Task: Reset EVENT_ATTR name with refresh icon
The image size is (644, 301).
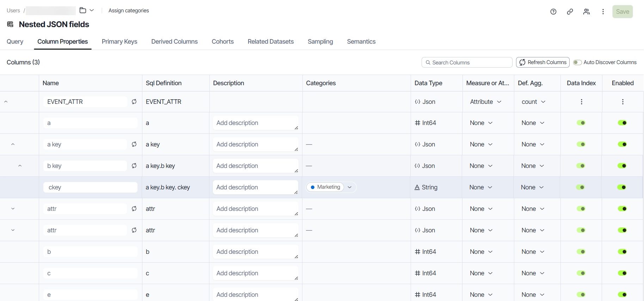Action: click(x=134, y=102)
